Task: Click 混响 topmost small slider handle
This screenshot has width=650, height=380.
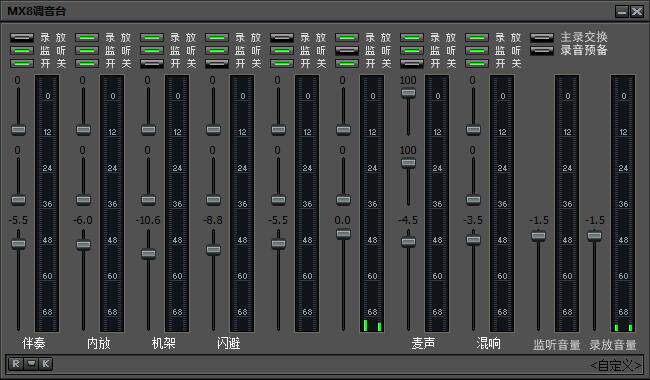Action: point(473,130)
